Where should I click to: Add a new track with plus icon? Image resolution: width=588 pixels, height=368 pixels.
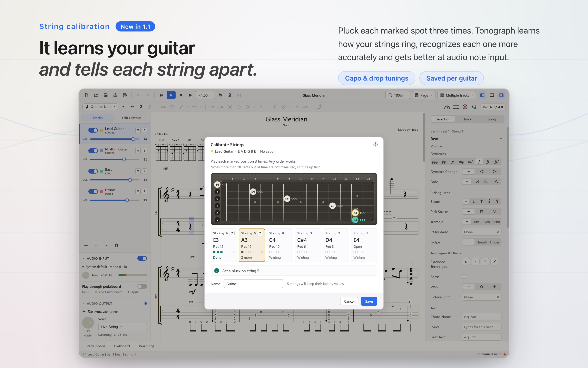[86, 245]
